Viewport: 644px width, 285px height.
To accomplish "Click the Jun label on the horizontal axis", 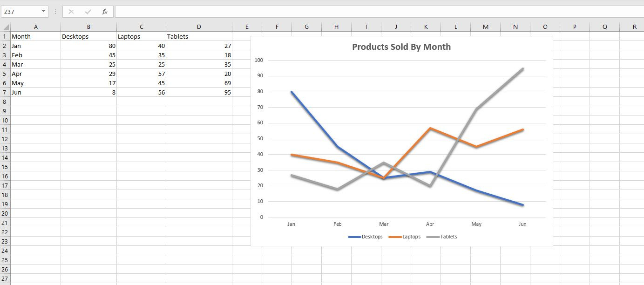I will (x=522, y=224).
